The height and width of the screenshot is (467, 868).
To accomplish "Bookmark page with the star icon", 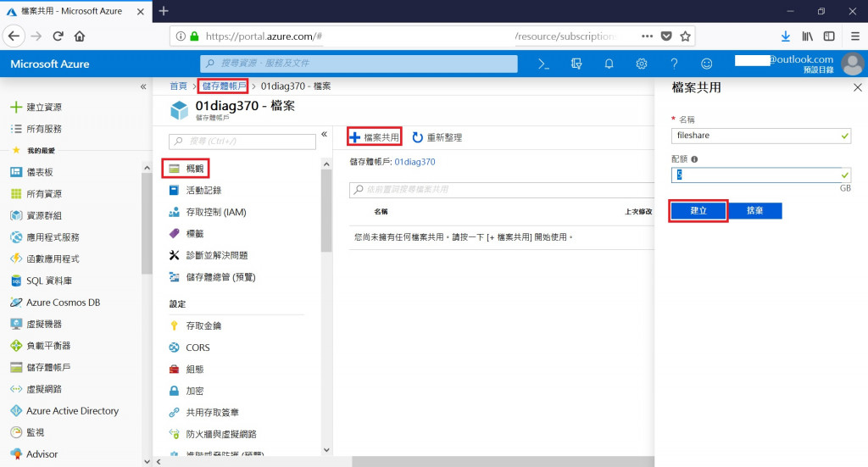I will click(685, 36).
